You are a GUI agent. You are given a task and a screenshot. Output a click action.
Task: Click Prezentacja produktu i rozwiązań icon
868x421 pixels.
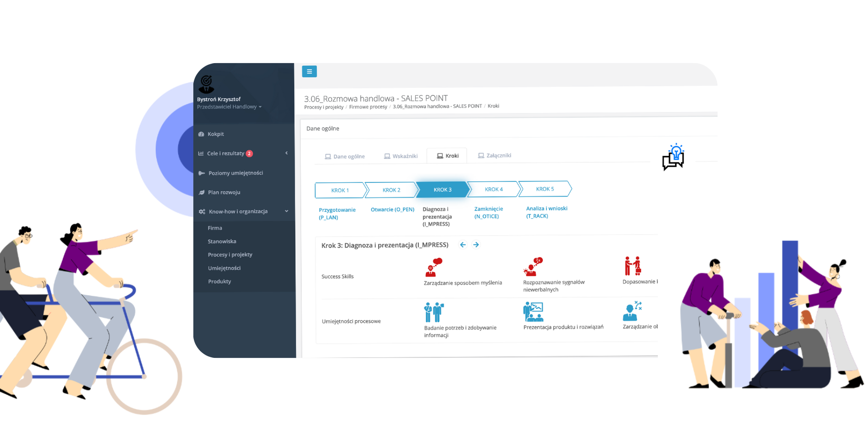533,312
